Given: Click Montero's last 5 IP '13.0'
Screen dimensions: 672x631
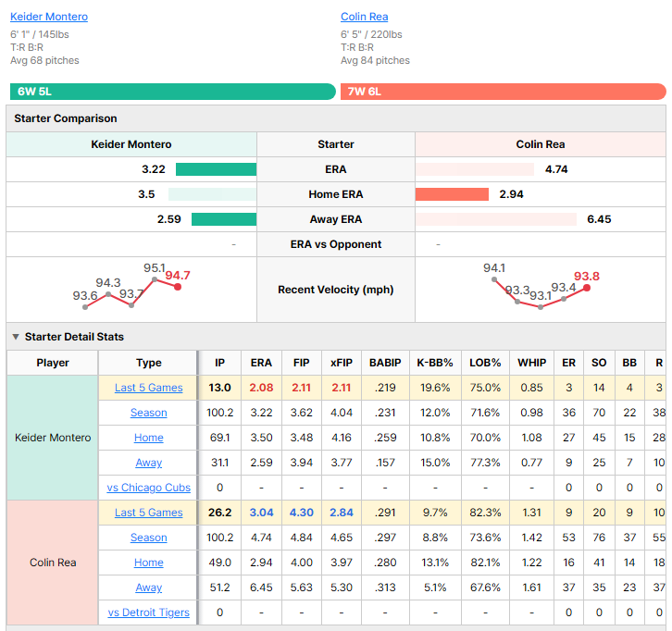Looking at the screenshot, I should click(219, 388).
